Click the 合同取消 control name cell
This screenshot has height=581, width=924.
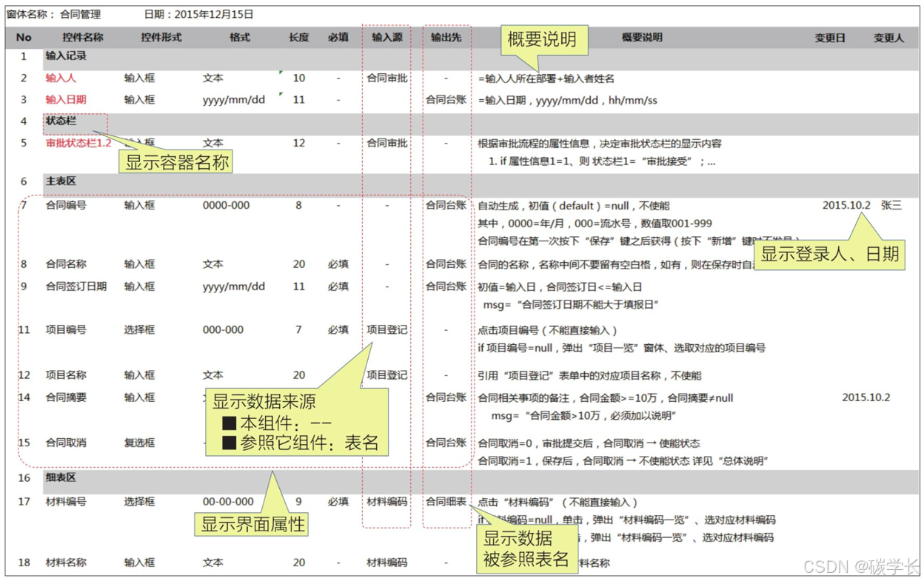click(x=66, y=443)
